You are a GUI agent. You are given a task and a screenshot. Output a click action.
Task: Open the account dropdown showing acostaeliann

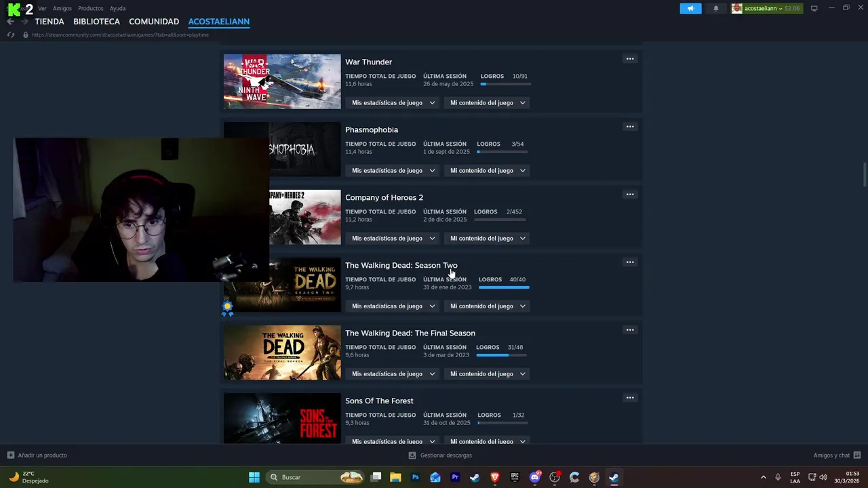tap(767, 8)
